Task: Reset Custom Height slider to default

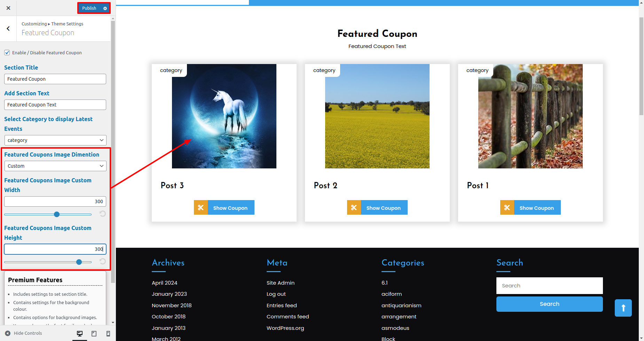Action: point(103,261)
